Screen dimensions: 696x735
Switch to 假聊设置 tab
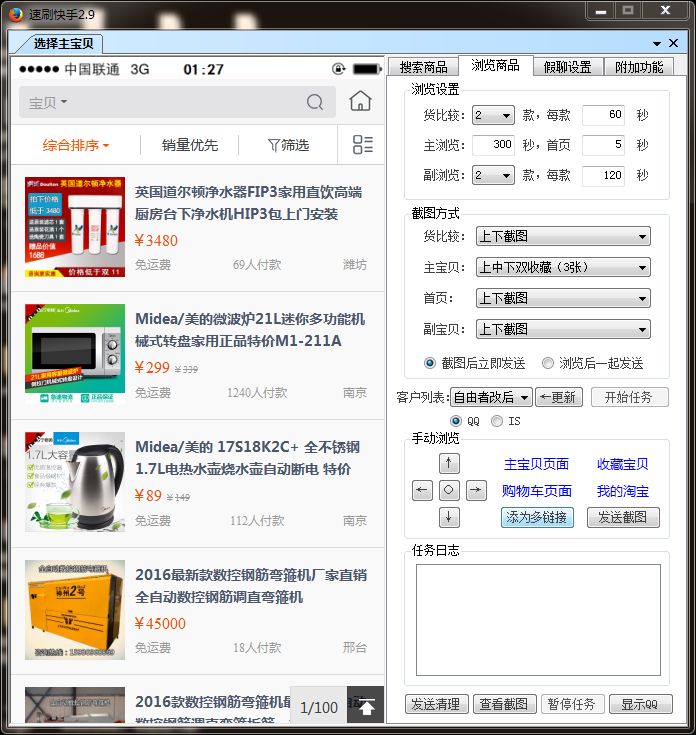click(x=568, y=67)
